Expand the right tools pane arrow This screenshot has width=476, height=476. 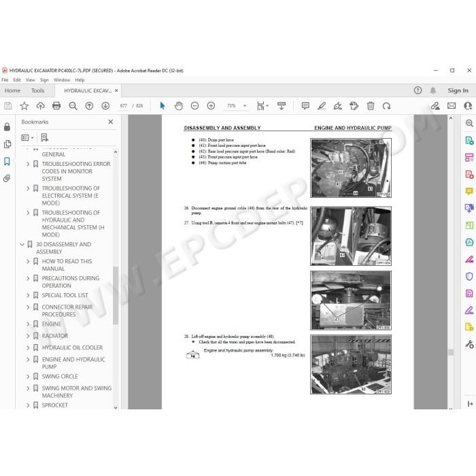[x=470, y=404]
